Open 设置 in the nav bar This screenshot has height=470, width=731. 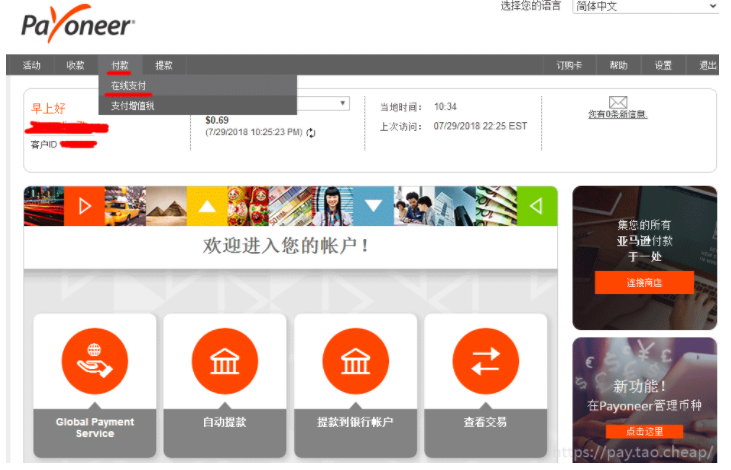(663, 65)
